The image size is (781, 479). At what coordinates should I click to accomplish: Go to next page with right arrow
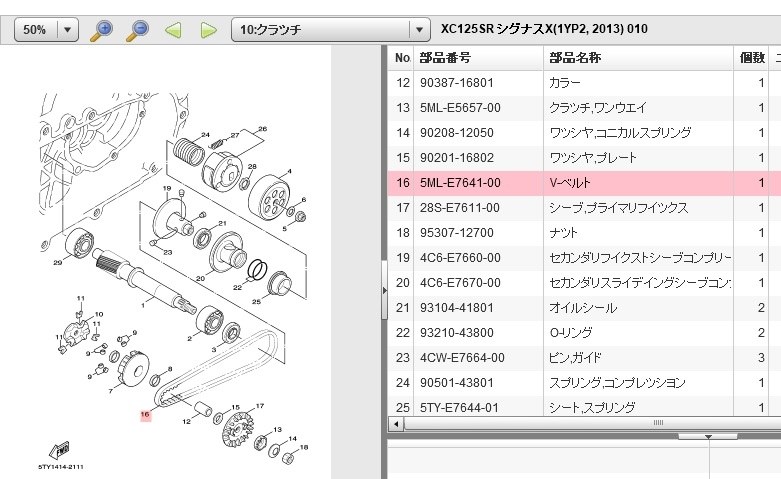pos(208,30)
